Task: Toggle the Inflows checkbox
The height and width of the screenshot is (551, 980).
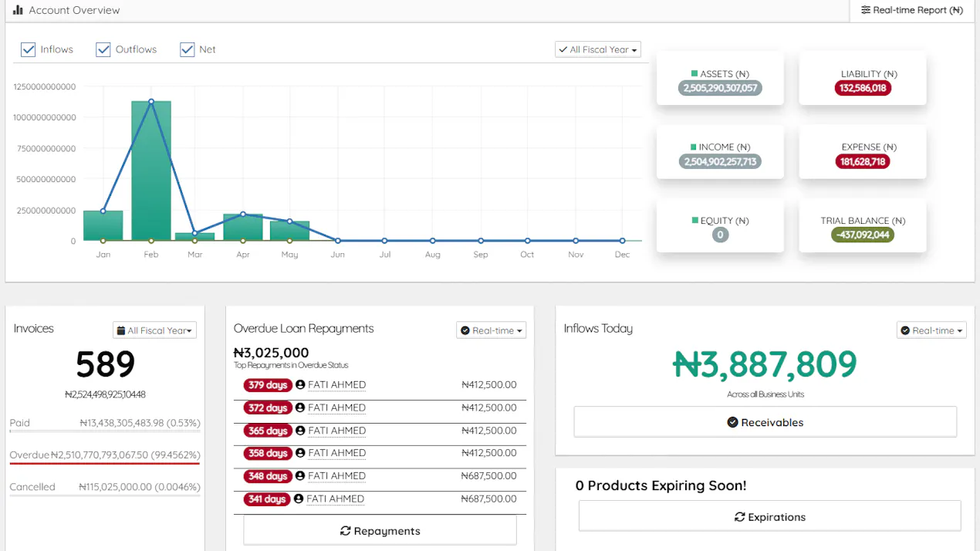Action: (29, 49)
